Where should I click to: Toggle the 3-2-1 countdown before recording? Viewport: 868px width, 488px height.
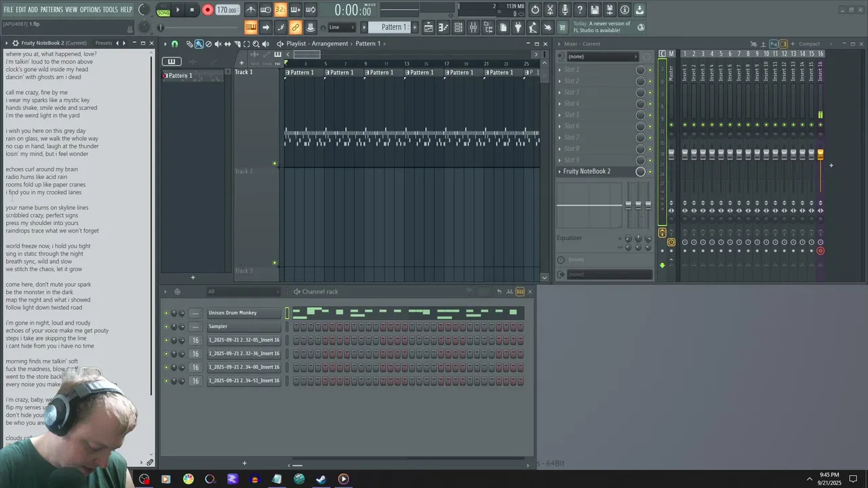click(x=280, y=9)
